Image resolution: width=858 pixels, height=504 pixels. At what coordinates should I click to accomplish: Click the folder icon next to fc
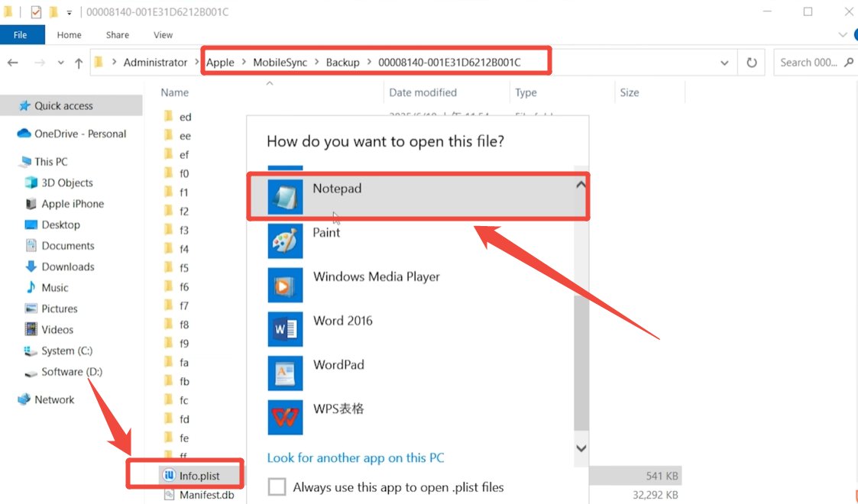tap(169, 399)
